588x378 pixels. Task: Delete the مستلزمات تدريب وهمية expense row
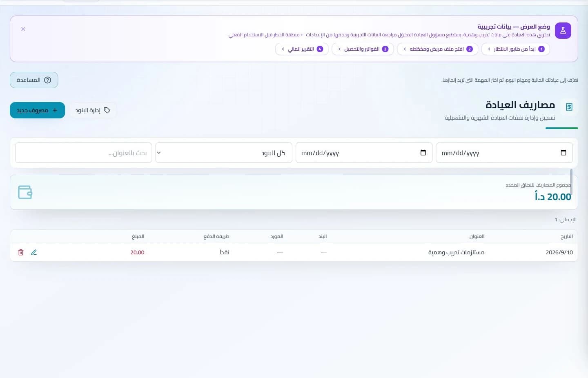(x=21, y=252)
